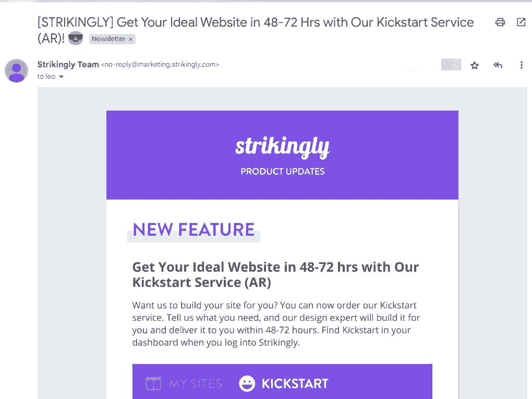532x399 pixels.
Task: Remove the Newsletter label with X
Action: 131,39
